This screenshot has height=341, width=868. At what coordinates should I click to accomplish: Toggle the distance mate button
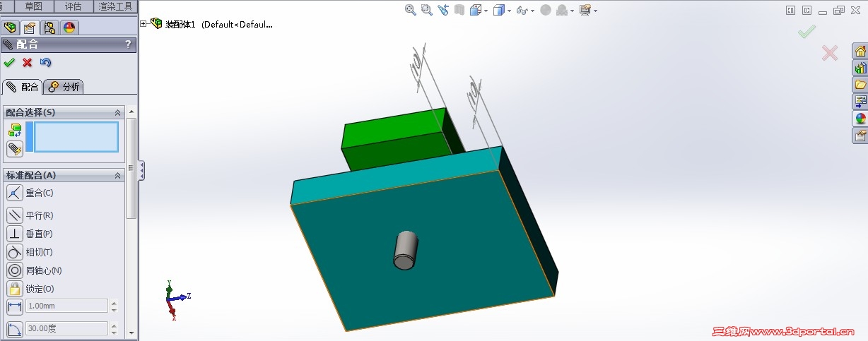15,306
